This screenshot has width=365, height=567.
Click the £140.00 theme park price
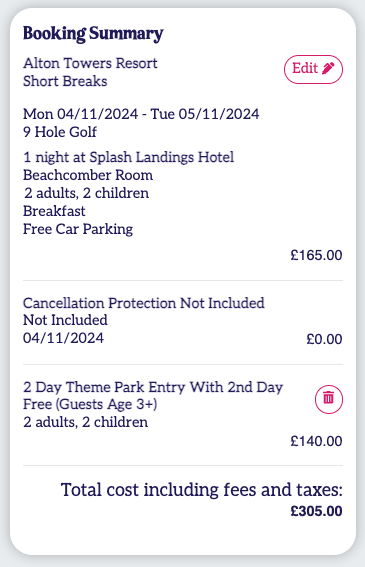point(317,442)
